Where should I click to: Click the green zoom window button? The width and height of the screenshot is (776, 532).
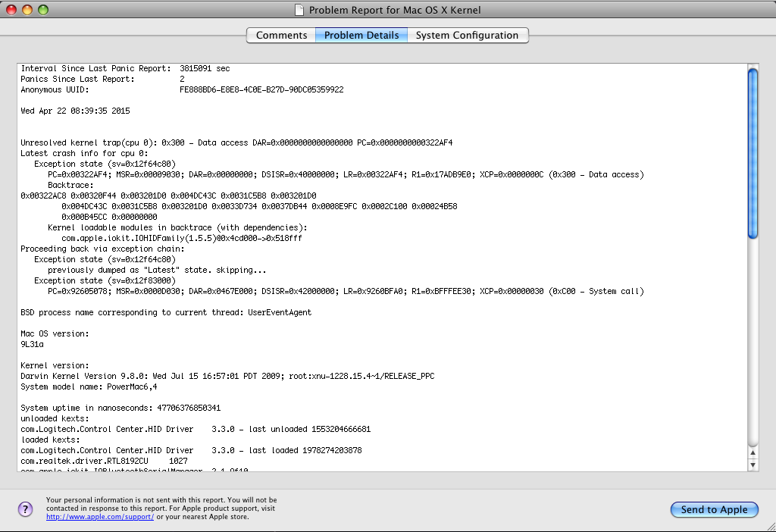[x=43, y=9]
